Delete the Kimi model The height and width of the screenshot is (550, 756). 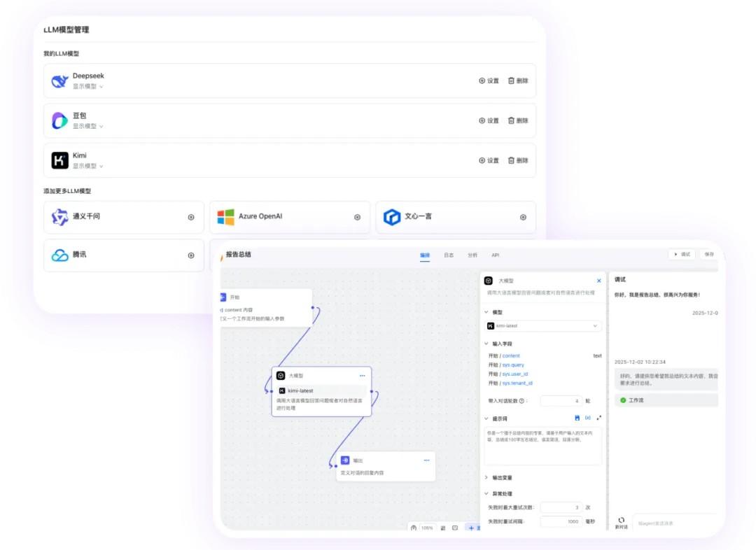click(x=518, y=160)
